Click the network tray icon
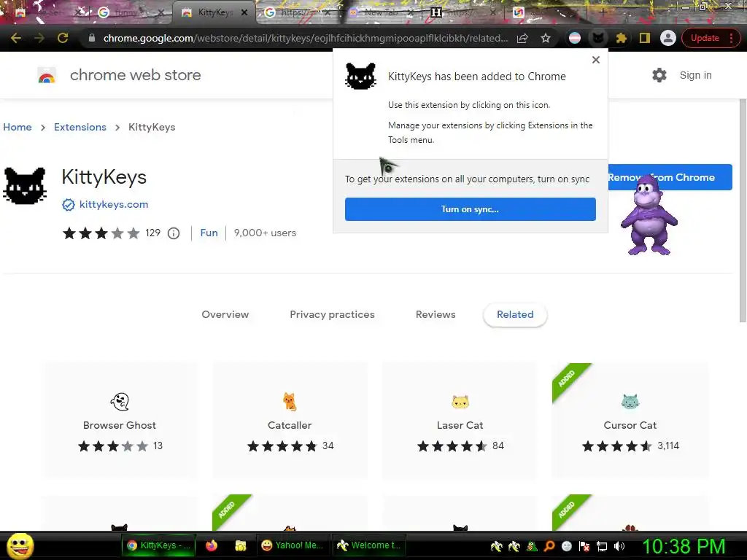Image resolution: width=747 pixels, height=560 pixels. tap(602, 546)
